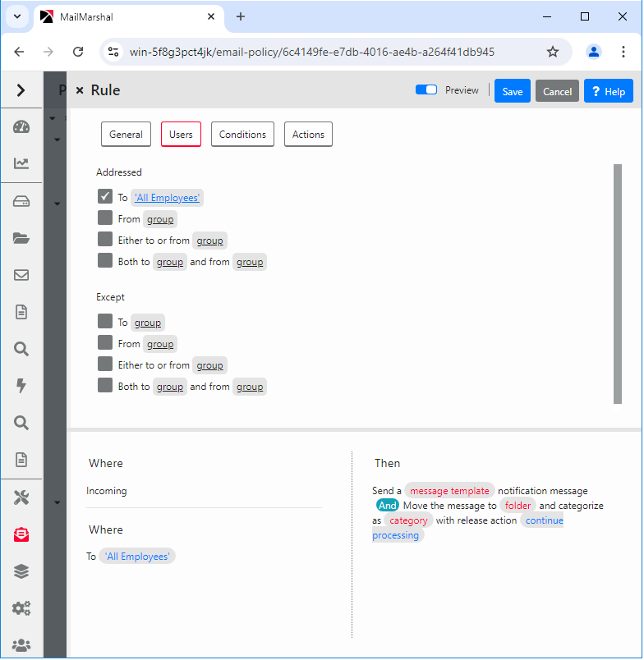The height and width of the screenshot is (660, 644).
Task: Enable the Except 'To group' checkbox
Action: click(x=105, y=322)
